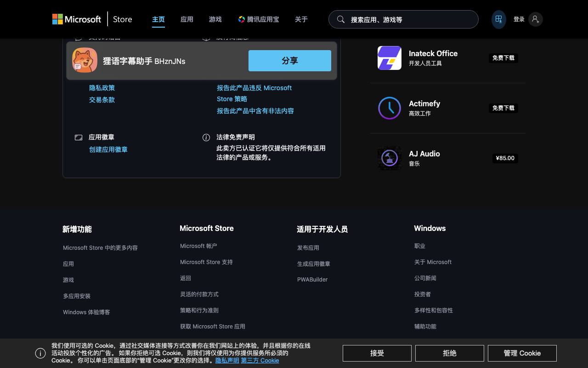The width and height of the screenshot is (588, 368).
Task: Focus the 搜索应用、游戏等 search box
Action: pos(403,19)
